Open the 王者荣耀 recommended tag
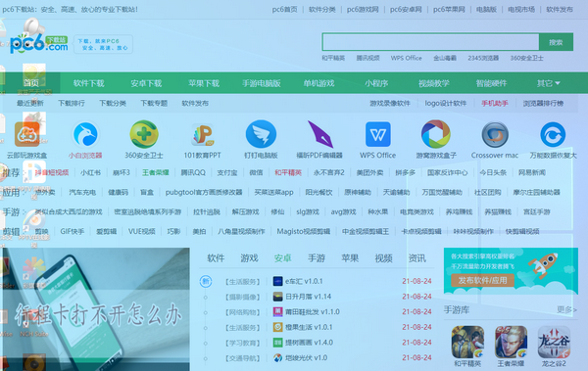The width and height of the screenshot is (588, 371). point(156,172)
